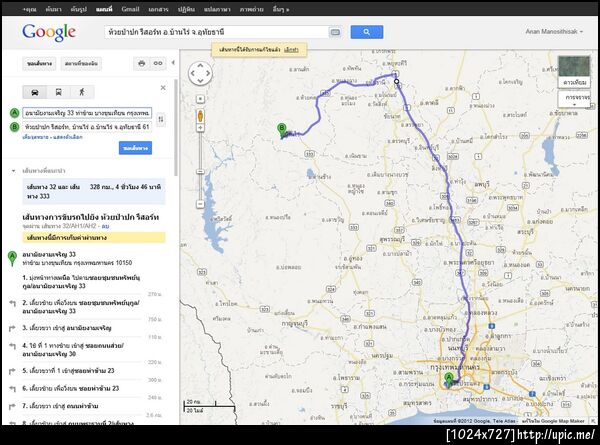The image size is (600, 445).
Task: Click the print directions icon
Action: pos(142,63)
